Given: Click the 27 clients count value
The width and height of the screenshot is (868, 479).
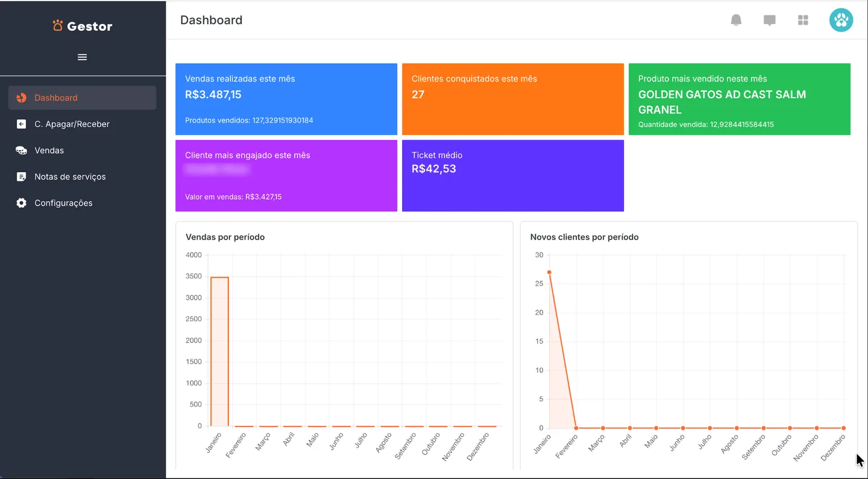Looking at the screenshot, I should click(418, 95).
